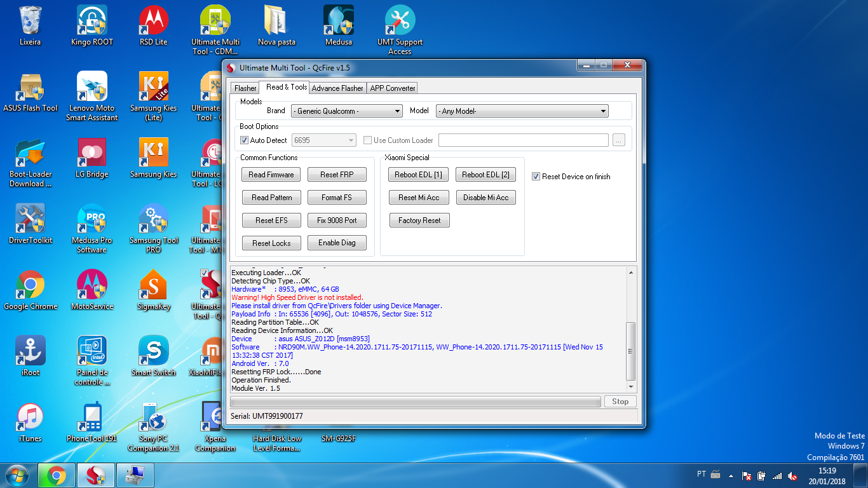Click the custom loader browse button
Viewport: 868px width, 488px height.
coord(619,140)
